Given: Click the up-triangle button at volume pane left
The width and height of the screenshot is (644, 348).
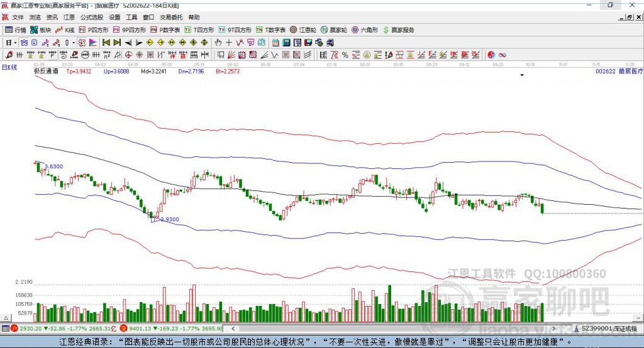Looking at the screenshot, I should (x=6, y=318).
